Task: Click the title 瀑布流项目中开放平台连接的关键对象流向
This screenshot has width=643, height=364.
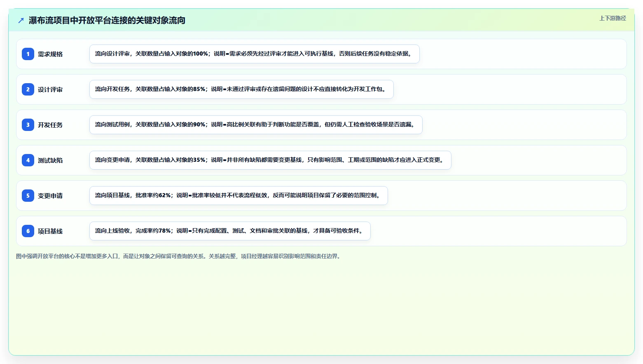Action: pyautogui.click(x=107, y=21)
